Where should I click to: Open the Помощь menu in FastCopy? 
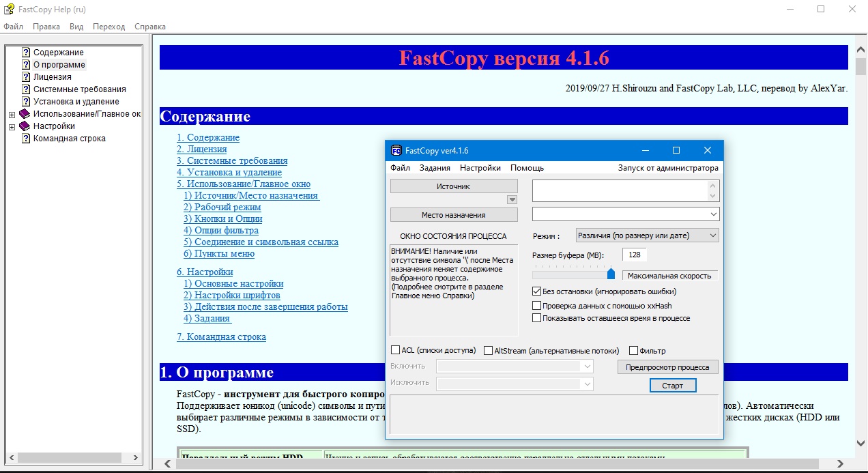pos(527,168)
